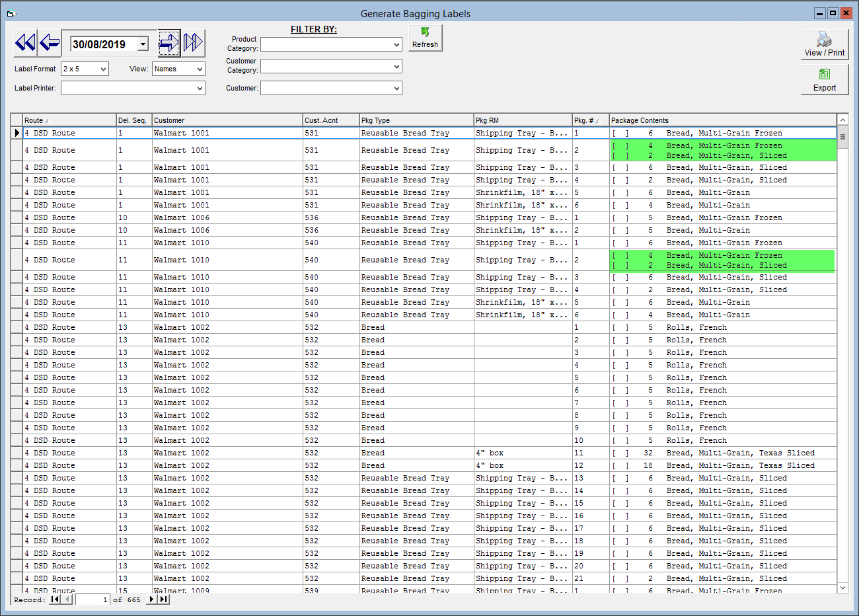Check the box for Texas Sliced quantity 18
Viewport: 859px width, 616px height.
coord(620,465)
